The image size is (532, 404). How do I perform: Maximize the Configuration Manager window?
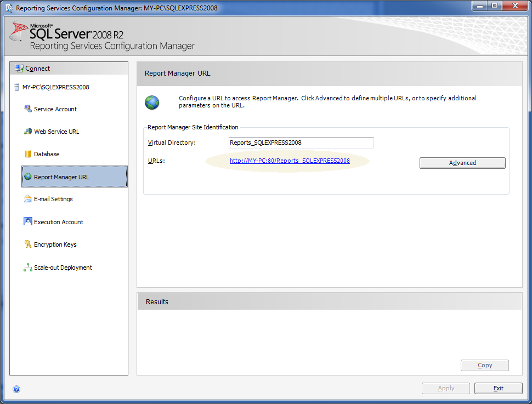click(495, 6)
